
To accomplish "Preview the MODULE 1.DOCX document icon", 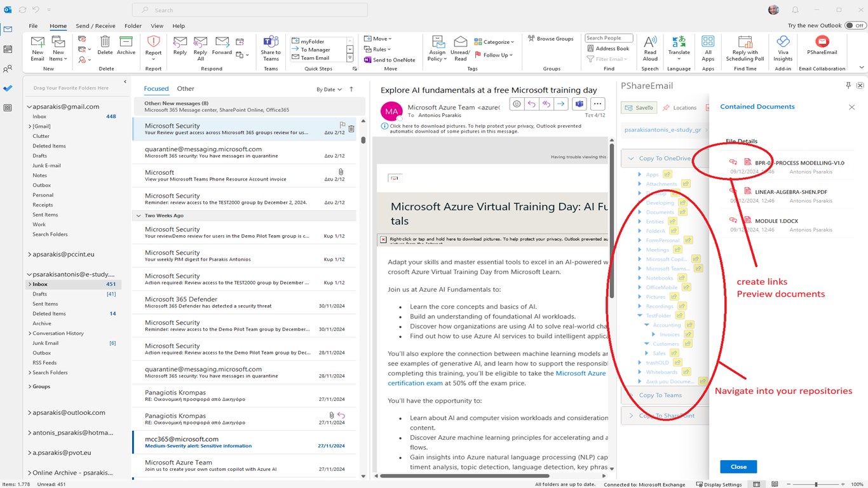I will [x=748, y=220].
